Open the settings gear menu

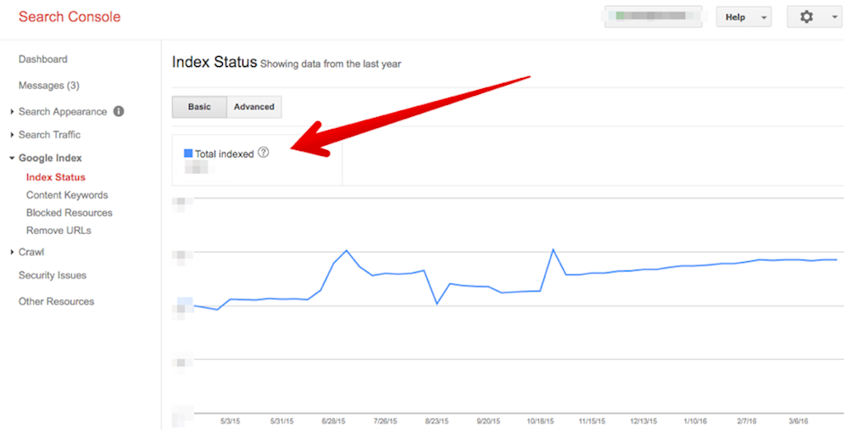click(x=812, y=17)
